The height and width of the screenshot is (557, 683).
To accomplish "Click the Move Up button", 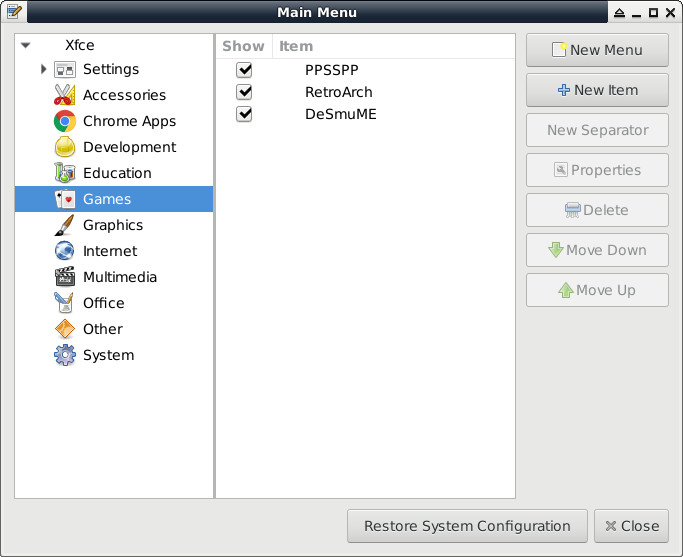I will click(x=597, y=290).
